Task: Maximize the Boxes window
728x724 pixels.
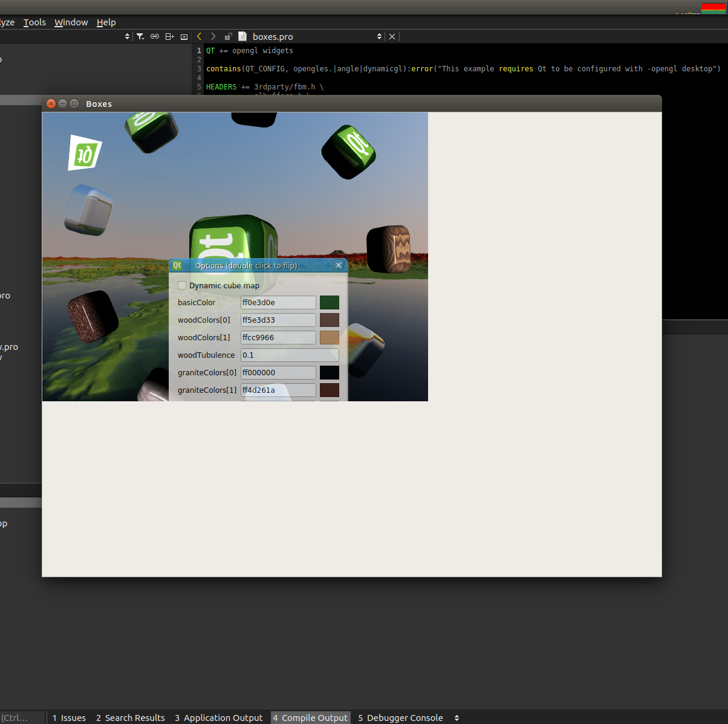Action: [74, 103]
